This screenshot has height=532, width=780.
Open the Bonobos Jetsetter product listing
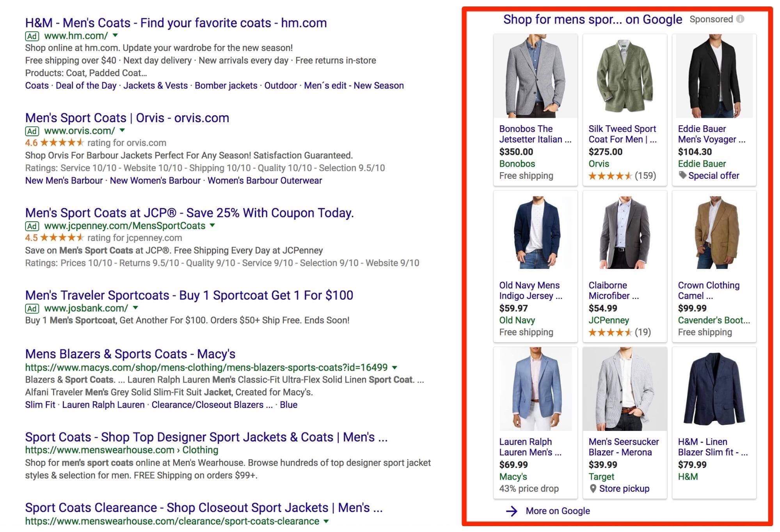535,134
